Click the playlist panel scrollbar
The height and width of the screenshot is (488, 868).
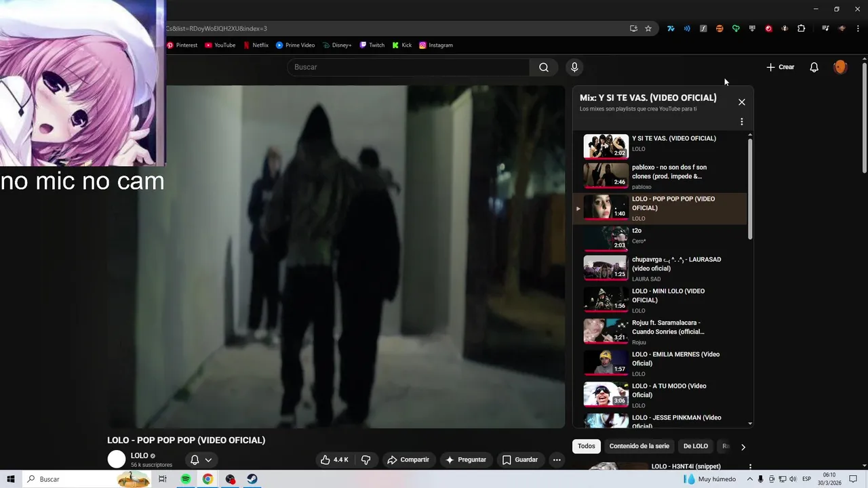(x=750, y=188)
